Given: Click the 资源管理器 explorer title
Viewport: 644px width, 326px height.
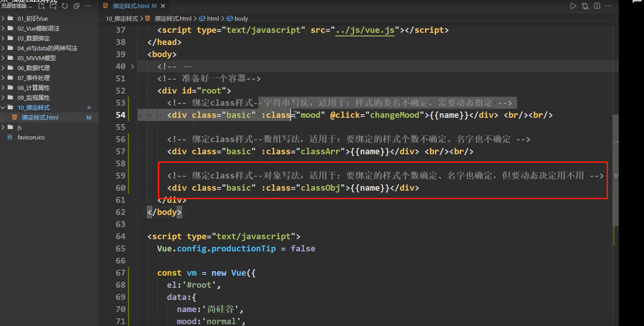Looking at the screenshot, I should click(x=16, y=6).
